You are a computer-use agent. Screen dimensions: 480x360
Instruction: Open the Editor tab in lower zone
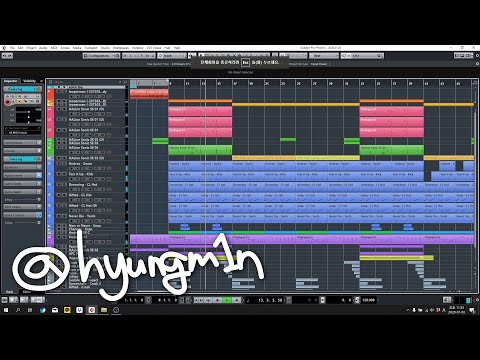[27, 292]
